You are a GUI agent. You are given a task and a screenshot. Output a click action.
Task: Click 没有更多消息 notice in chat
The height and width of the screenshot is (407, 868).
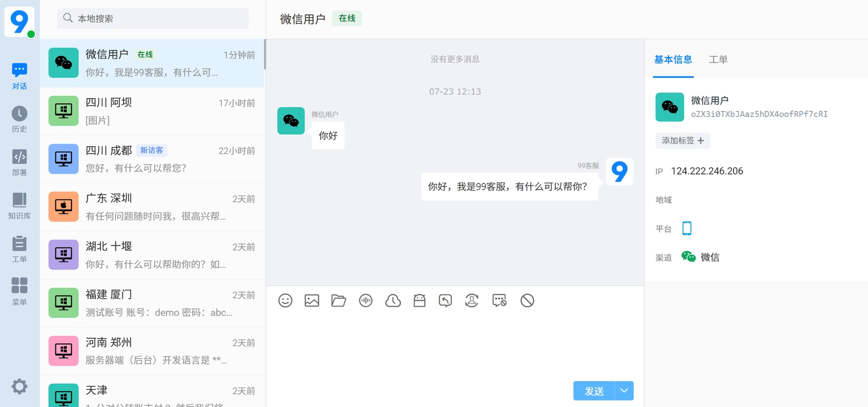[x=455, y=59]
